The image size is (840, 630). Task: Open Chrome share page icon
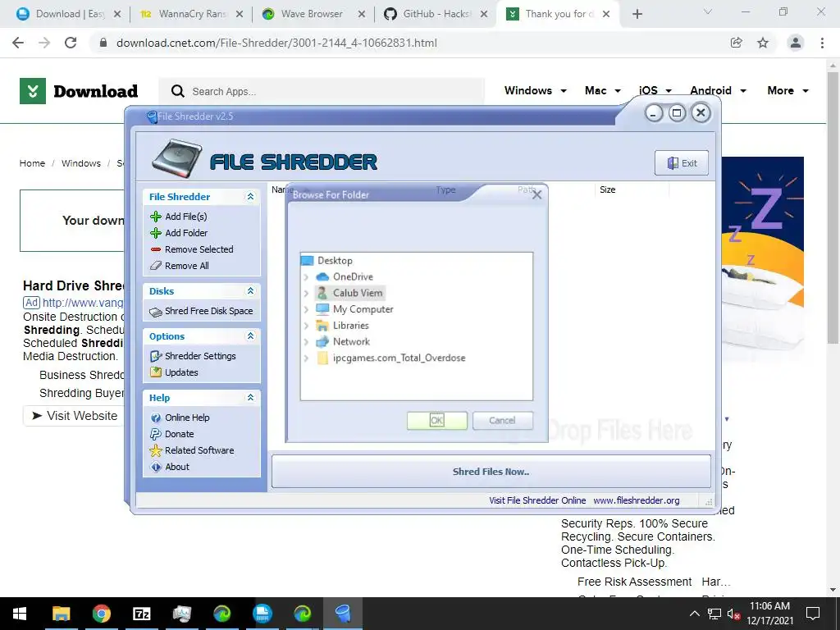point(737,43)
